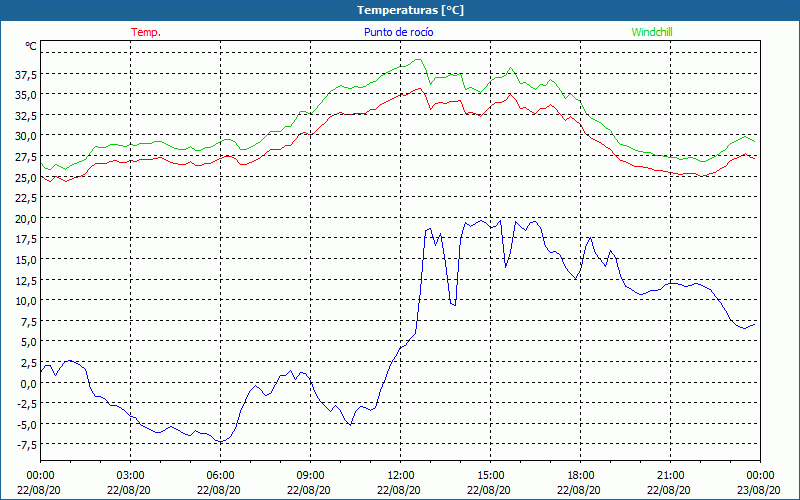Click the 35,0 y-axis value
This screenshot has height=500, width=800.
[x=26, y=95]
